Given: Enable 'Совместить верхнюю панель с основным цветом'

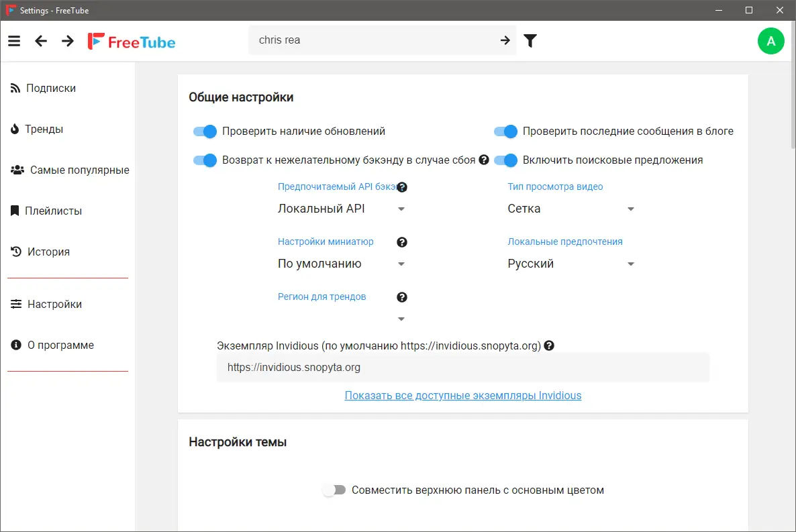Looking at the screenshot, I should pos(334,490).
